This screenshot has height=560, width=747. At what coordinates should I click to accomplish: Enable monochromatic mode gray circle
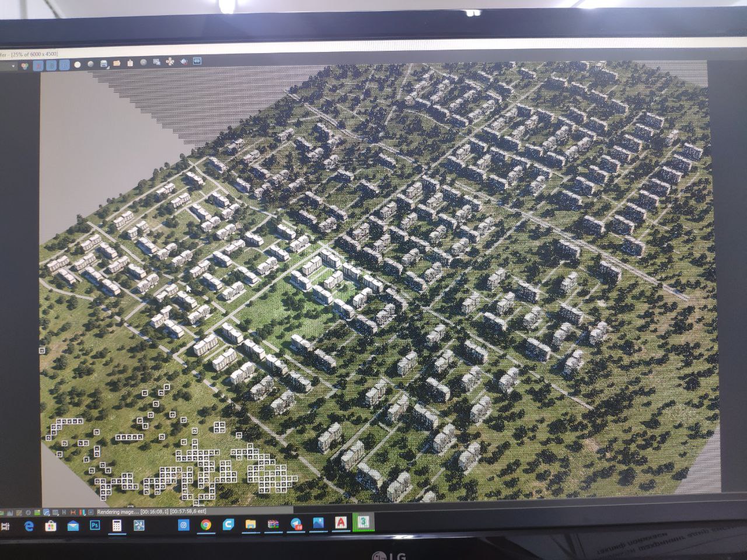coord(90,64)
